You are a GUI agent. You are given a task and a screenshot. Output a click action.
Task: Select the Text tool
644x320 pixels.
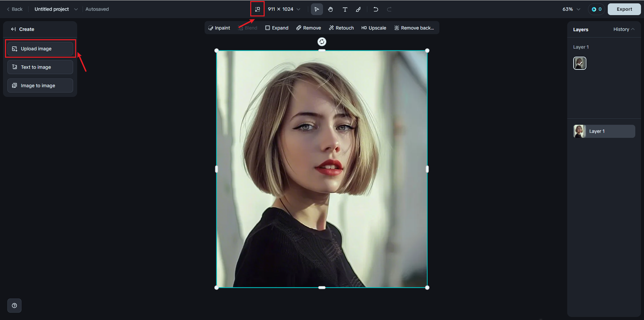pyautogui.click(x=345, y=9)
